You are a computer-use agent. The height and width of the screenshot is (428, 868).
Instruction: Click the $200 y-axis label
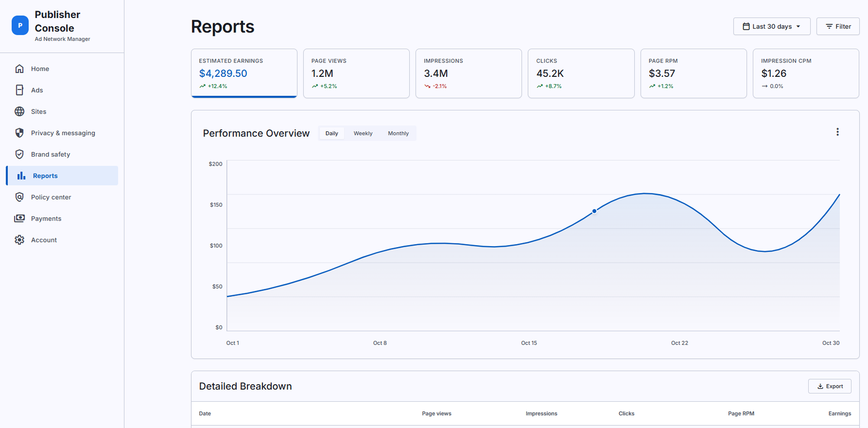[216, 164]
